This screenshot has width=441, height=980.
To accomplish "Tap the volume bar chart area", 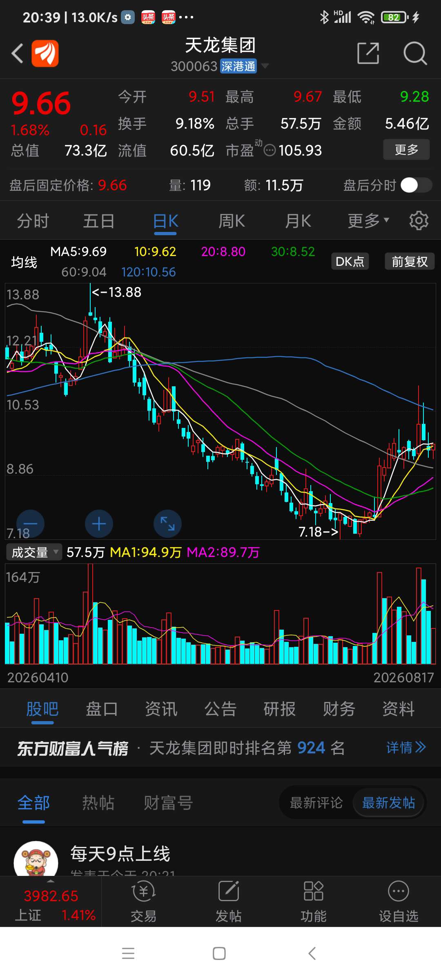I will pos(220,614).
